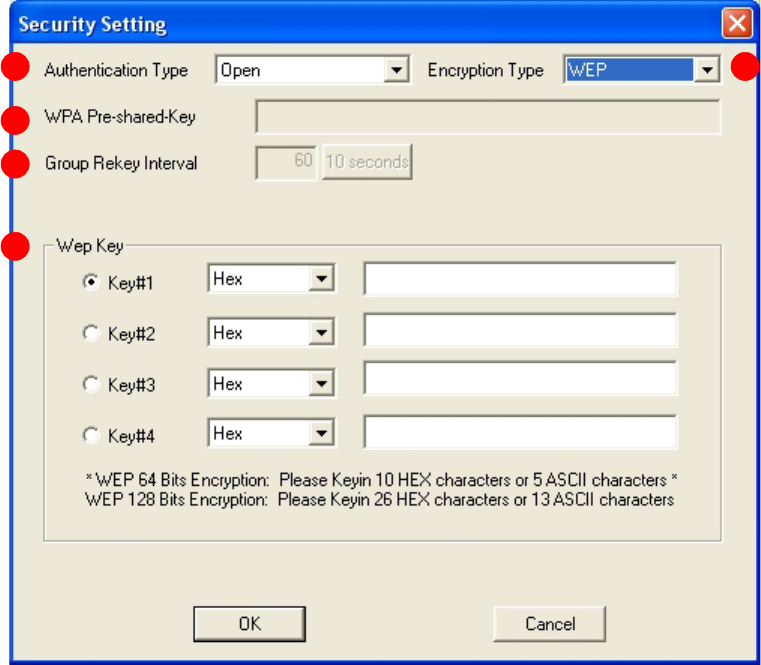Select the Key#3 radio button

tap(91, 384)
